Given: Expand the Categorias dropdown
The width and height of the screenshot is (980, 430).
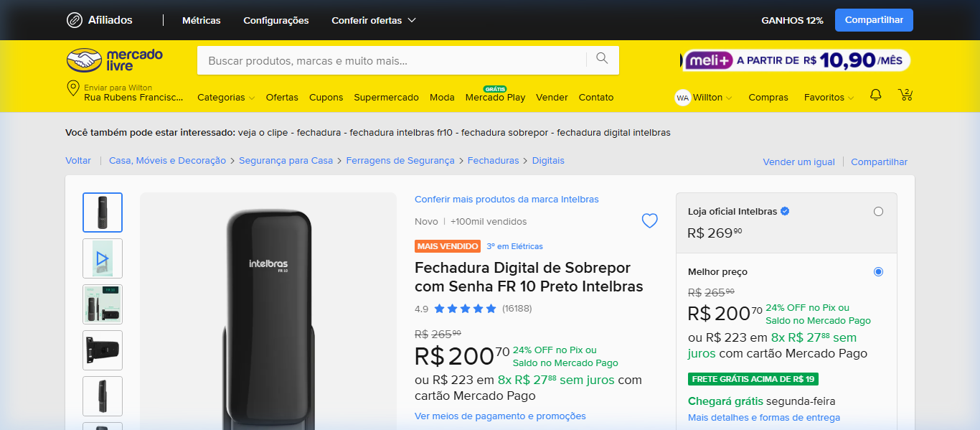Looking at the screenshot, I should (226, 98).
